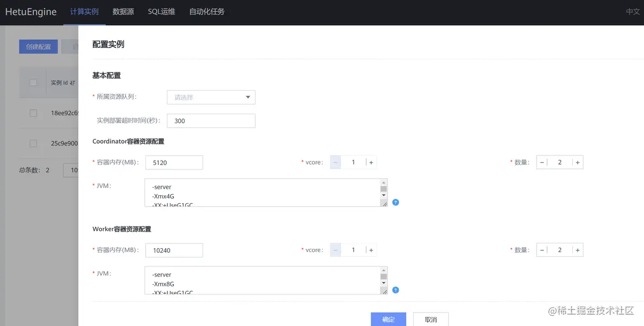Viewport: 644px width, 326px height.
Task: Click Worker JVM help question icon
Action: pyautogui.click(x=396, y=290)
